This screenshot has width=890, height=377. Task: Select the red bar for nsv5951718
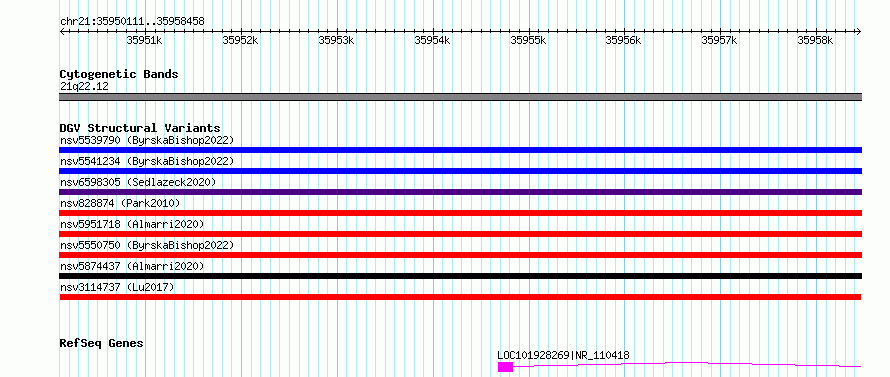[460, 234]
